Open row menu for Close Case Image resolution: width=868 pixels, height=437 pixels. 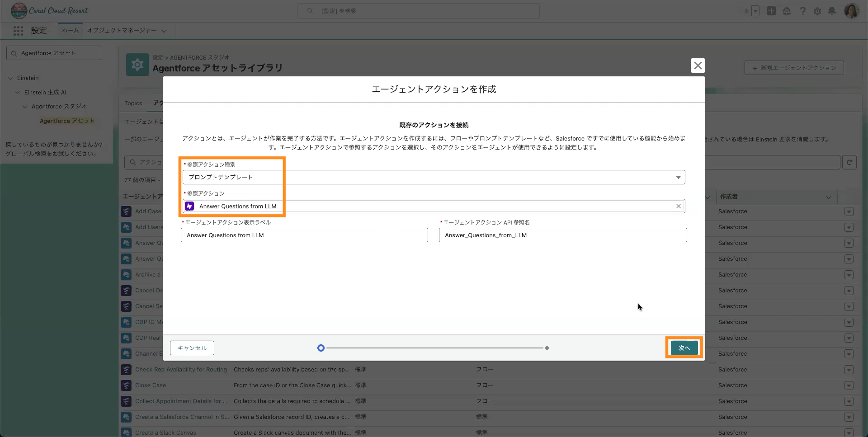tap(849, 385)
